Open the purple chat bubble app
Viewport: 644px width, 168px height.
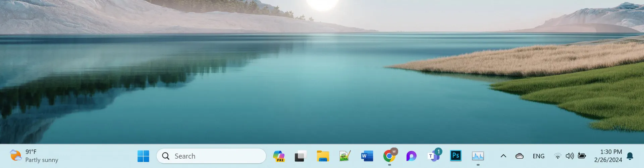(411, 156)
